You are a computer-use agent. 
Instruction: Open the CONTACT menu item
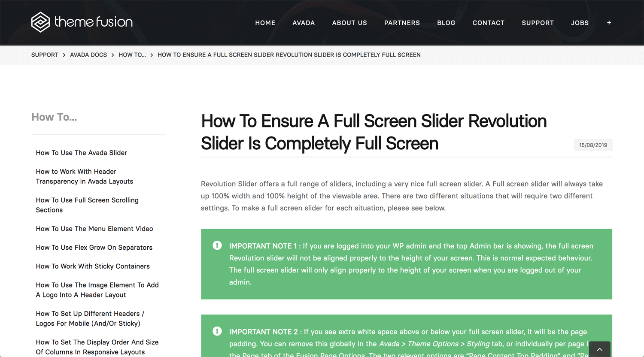489,23
